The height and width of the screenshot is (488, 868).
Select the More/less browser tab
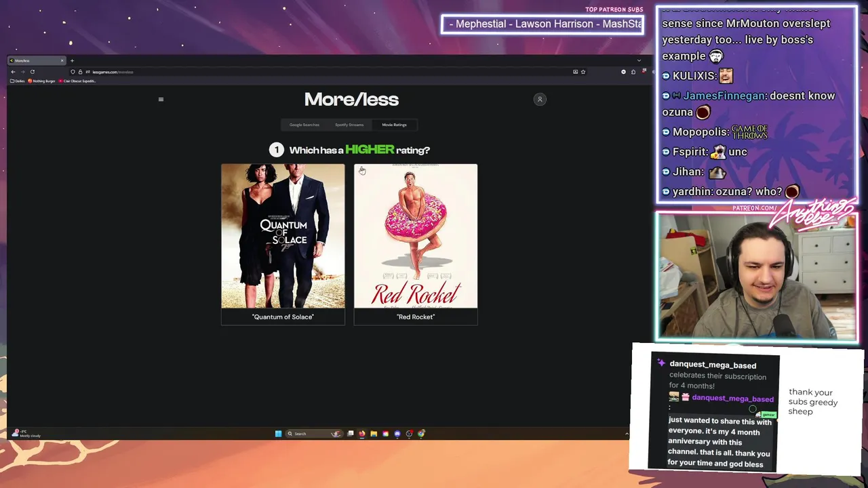pos(37,60)
